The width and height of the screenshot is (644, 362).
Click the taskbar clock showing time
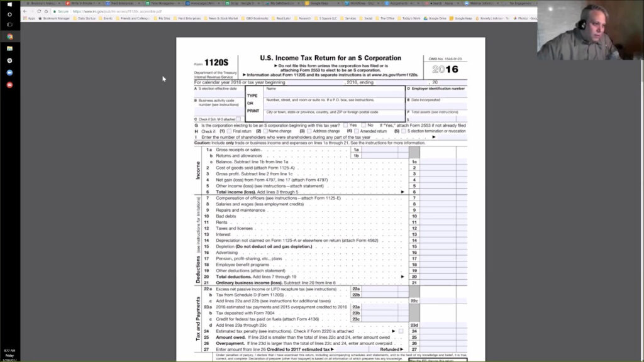[x=10, y=351]
